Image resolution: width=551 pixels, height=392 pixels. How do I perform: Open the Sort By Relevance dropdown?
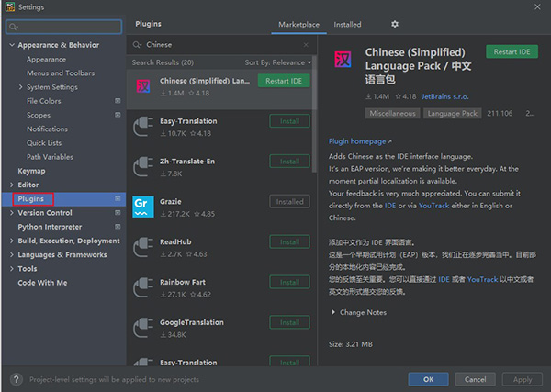277,62
